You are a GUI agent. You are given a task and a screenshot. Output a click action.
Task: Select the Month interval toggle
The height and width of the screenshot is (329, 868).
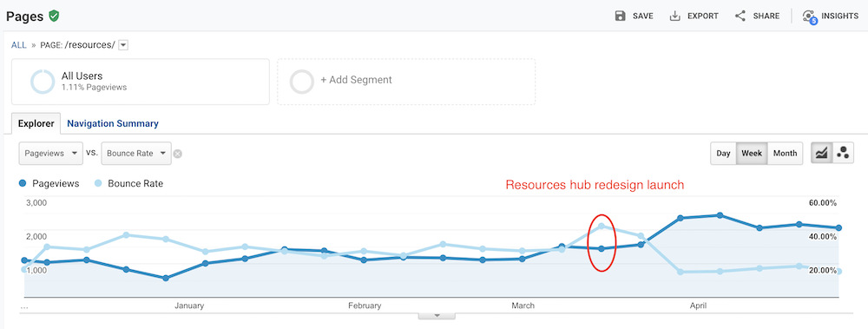[x=785, y=154]
